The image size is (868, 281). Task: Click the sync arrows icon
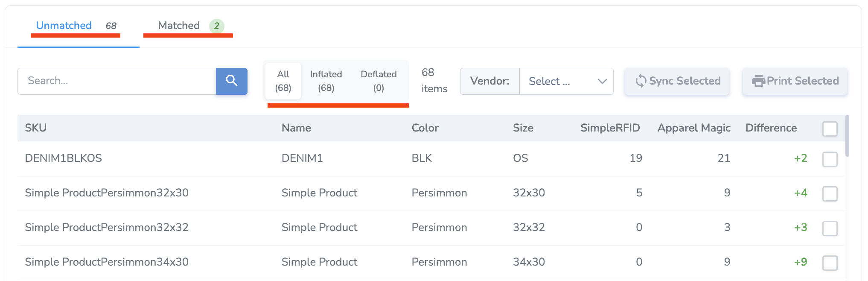[641, 81]
